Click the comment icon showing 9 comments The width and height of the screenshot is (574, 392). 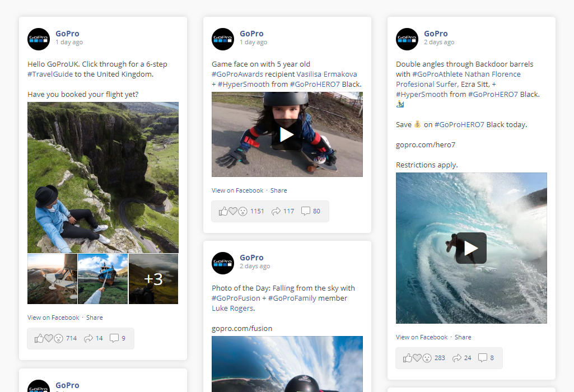pyautogui.click(x=114, y=338)
